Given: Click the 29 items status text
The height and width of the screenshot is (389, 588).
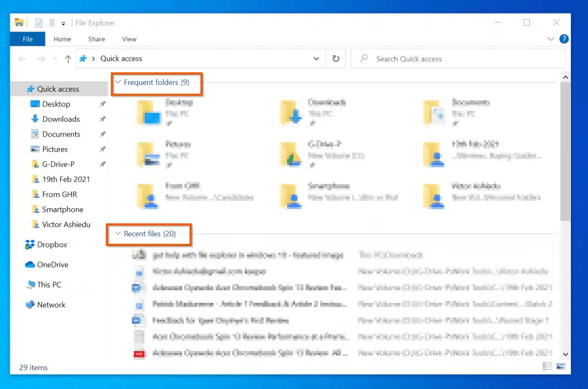Looking at the screenshot, I should click(33, 367).
